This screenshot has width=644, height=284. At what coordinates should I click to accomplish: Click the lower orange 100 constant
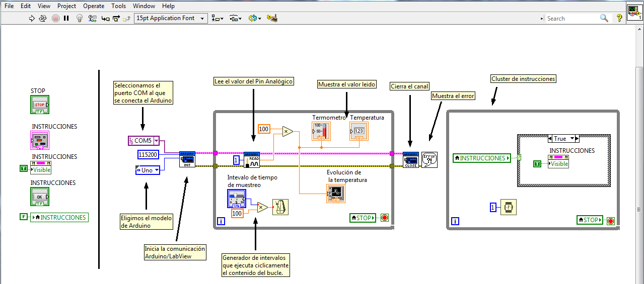(x=238, y=214)
